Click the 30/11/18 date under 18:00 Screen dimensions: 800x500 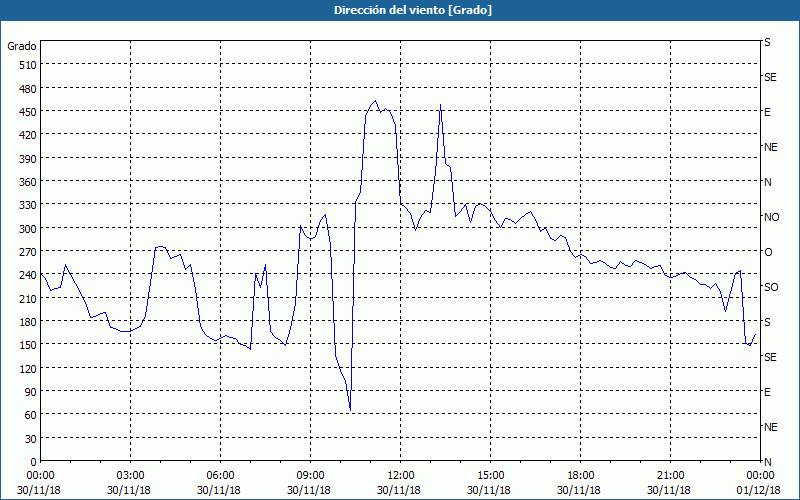pyautogui.click(x=579, y=490)
